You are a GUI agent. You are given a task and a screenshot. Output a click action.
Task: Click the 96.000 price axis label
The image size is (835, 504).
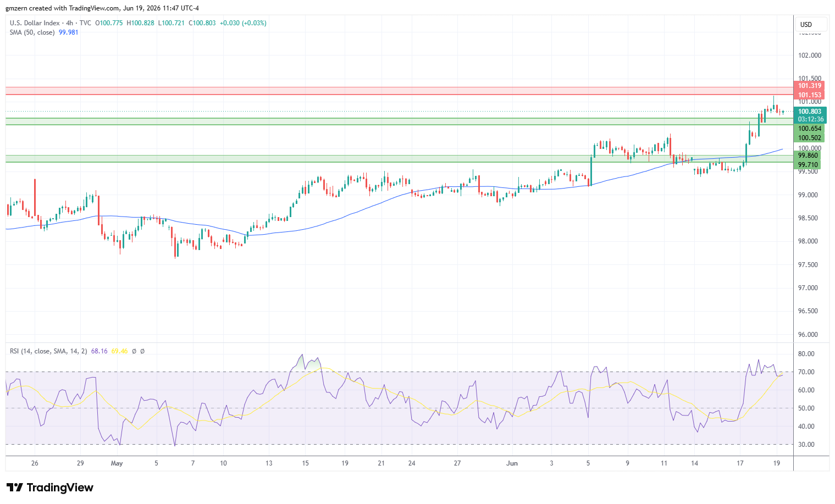click(808, 335)
